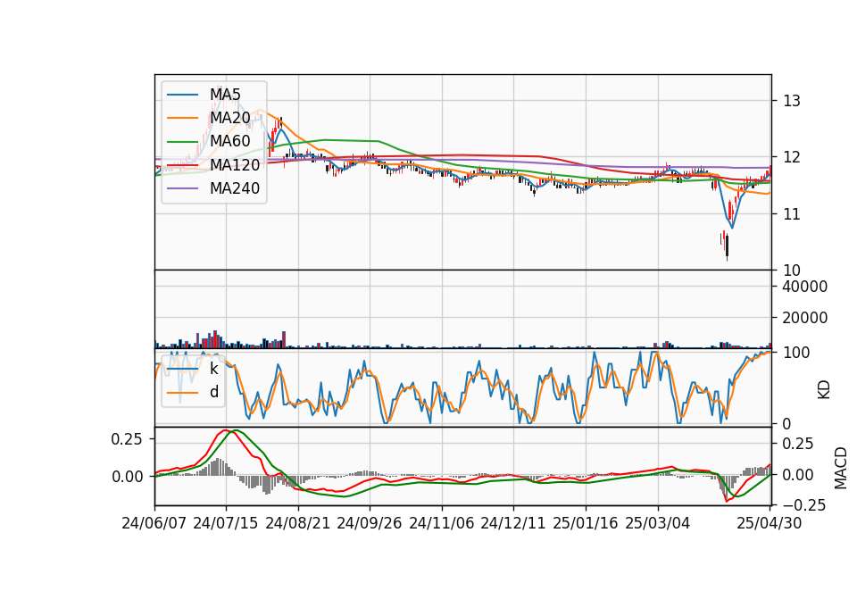Click the date label 25/01/16
Screen dimensions: 857x616
point(586,523)
